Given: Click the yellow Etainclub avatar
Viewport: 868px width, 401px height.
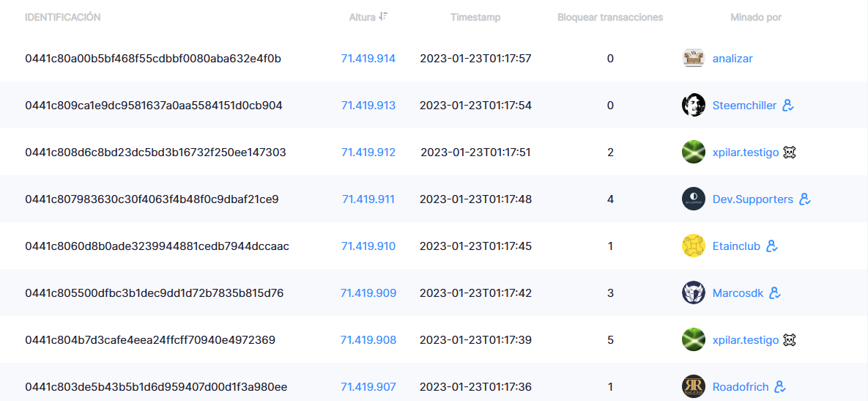Looking at the screenshot, I should tap(693, 246).
